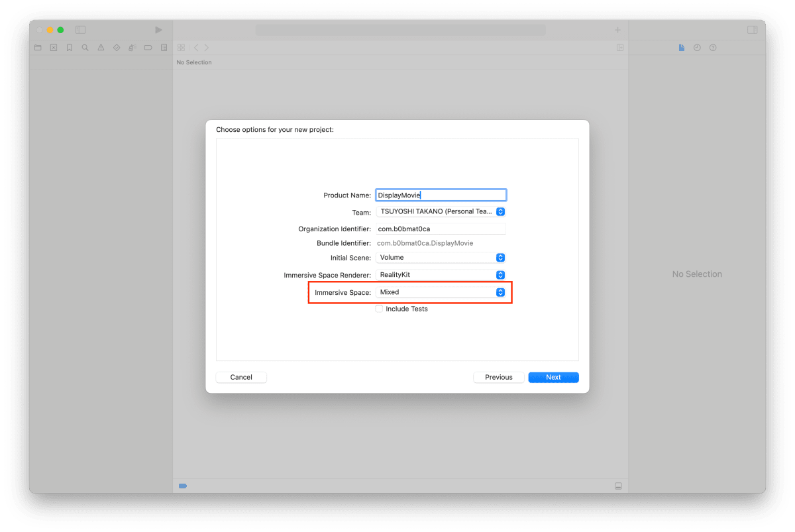Select the Breakpoint navigator capsule icon
The image size is (795, 532).
point(148,47)
